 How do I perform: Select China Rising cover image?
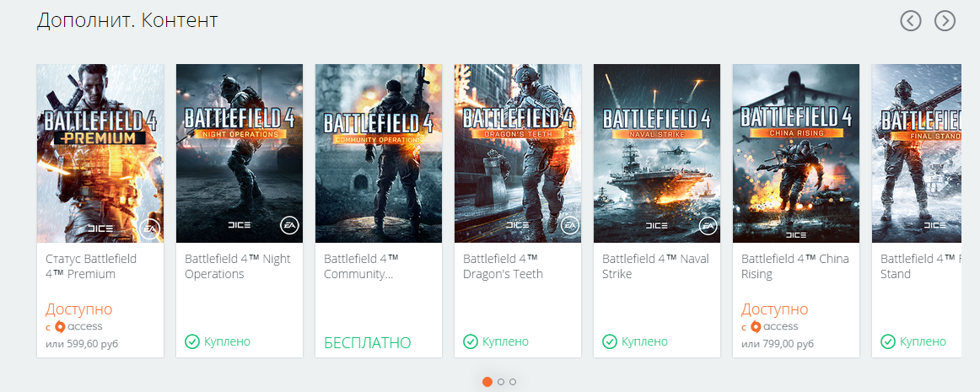796,153
